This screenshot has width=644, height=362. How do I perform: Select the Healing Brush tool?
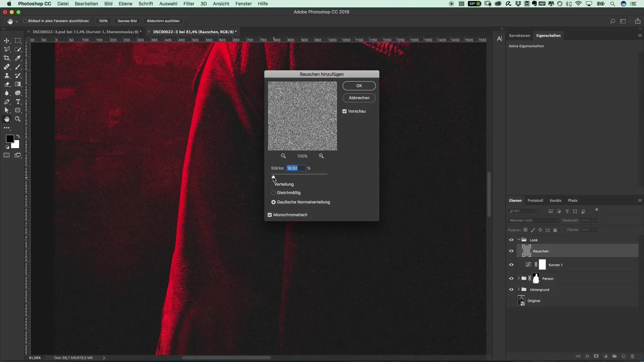[x=7, y=67]
